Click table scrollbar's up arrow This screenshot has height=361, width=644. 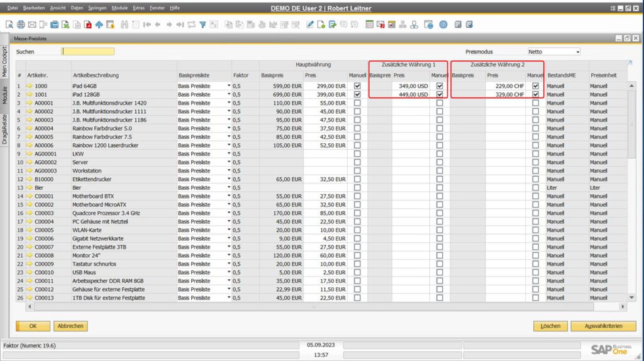(631, 86)
